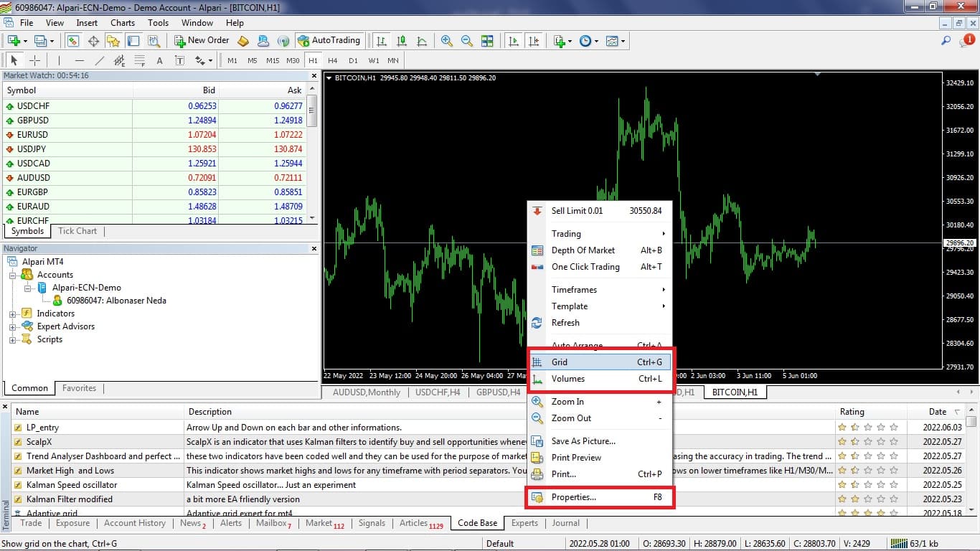Choose Properties... from the context menu
The image size is (980, 551).
point(600,497)
